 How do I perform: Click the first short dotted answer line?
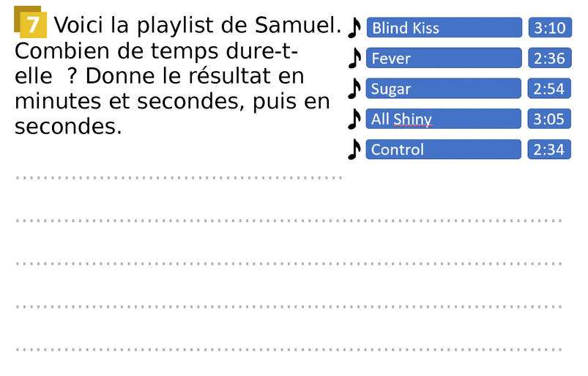pos(179,177)
